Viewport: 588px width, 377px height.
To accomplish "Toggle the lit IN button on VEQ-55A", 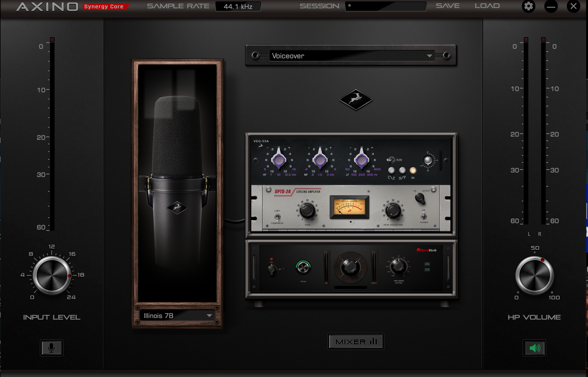I will 413,170.
